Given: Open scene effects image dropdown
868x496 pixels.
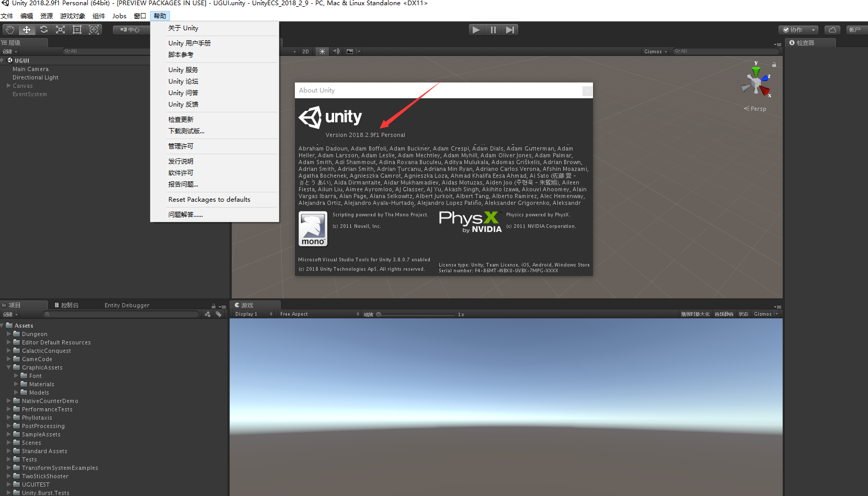Looking at the screenshot, I should coord(353,51).
